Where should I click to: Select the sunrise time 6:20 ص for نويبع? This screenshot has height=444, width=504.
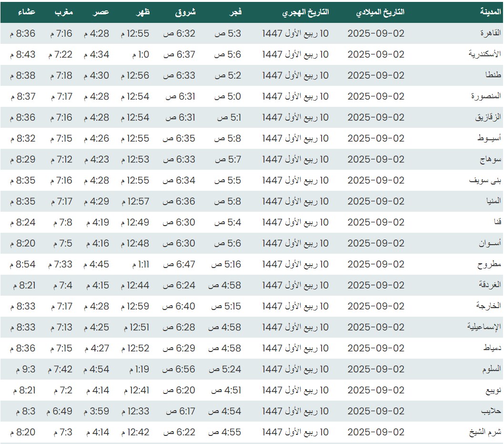pyautogui.click(x=179, y=390)
